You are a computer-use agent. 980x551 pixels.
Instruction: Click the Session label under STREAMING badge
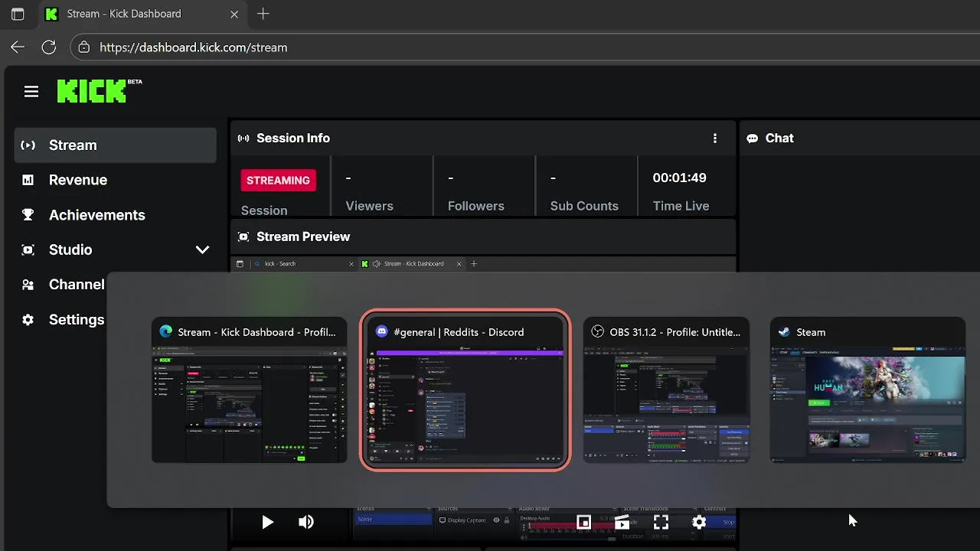(264, 210)
